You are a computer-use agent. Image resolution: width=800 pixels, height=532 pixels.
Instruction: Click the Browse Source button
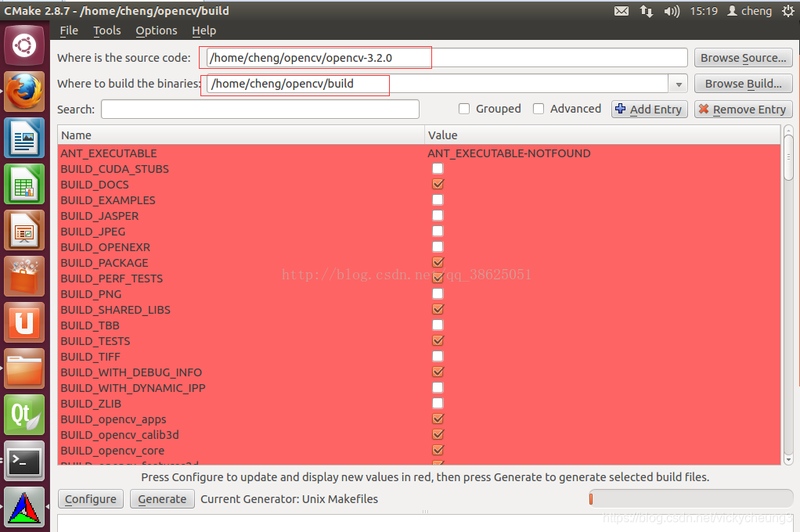(744, 58)
